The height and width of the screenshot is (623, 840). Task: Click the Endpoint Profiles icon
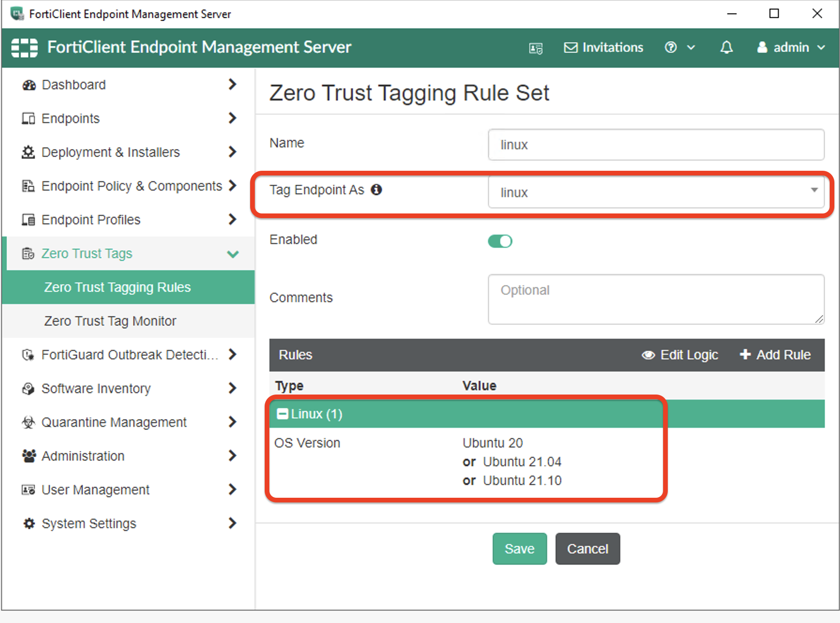tap(28, 220)
